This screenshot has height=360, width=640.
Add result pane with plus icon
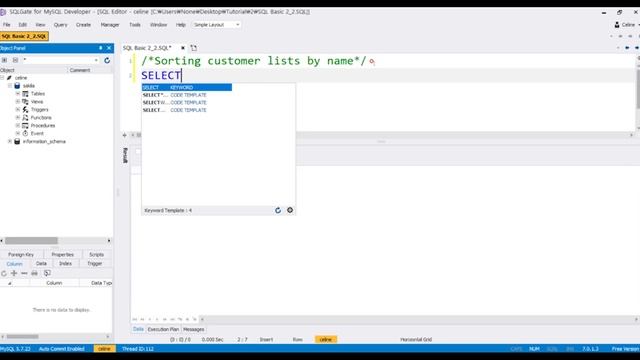tap(124, 135)
